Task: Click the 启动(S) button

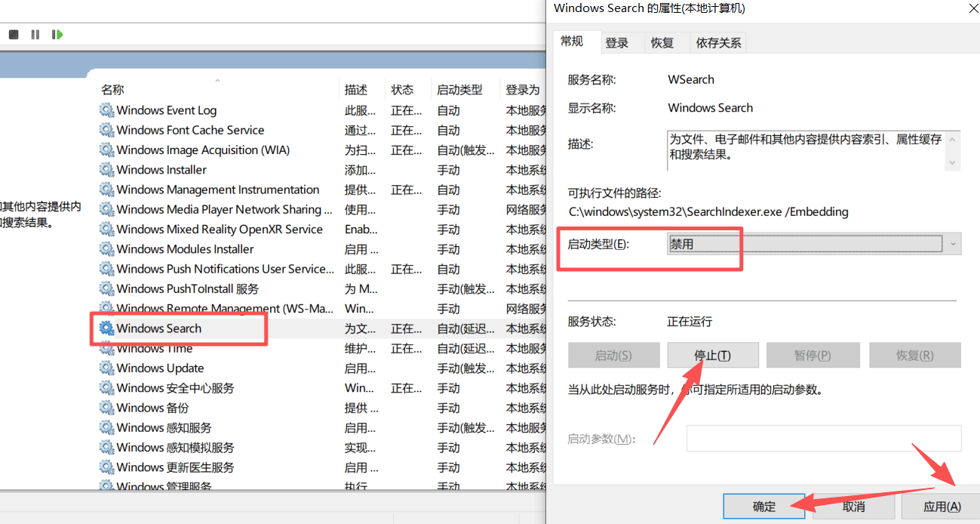Action: point(613,355)
